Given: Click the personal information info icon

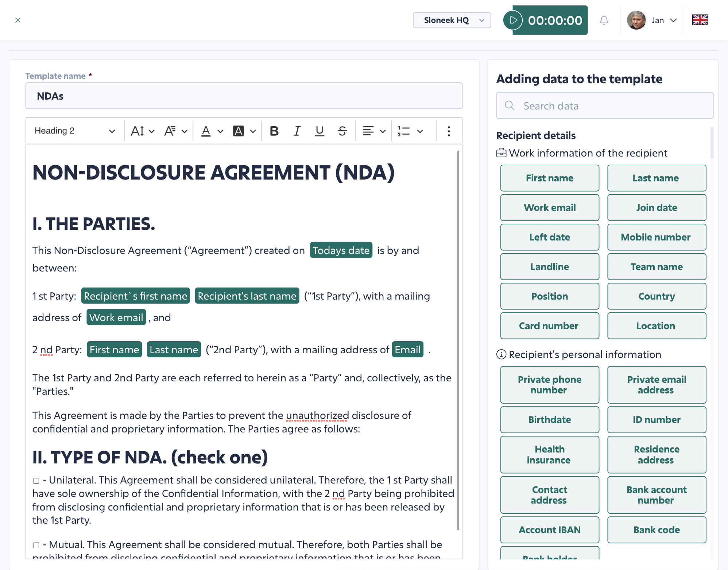Looking at the screenshot, I should [502, 354].
